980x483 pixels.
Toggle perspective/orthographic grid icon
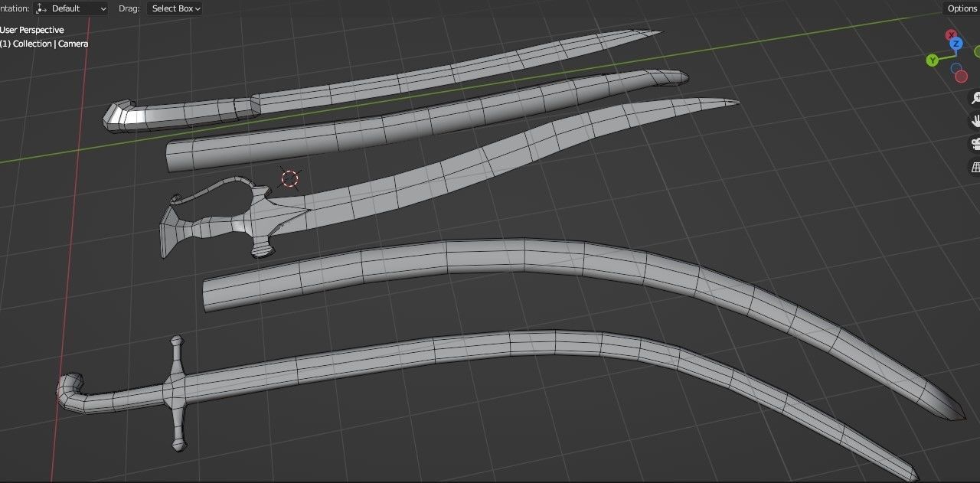975,166
